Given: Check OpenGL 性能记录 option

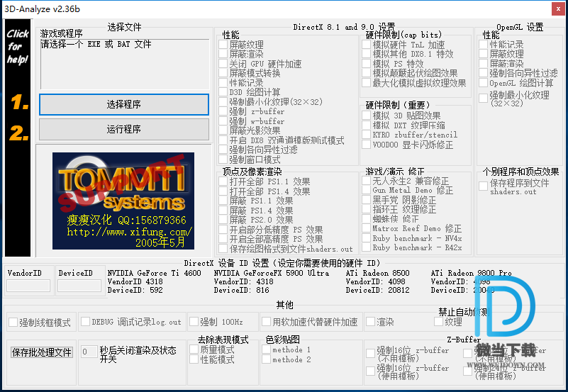Looking at the screenshot, I should point(483,45).
